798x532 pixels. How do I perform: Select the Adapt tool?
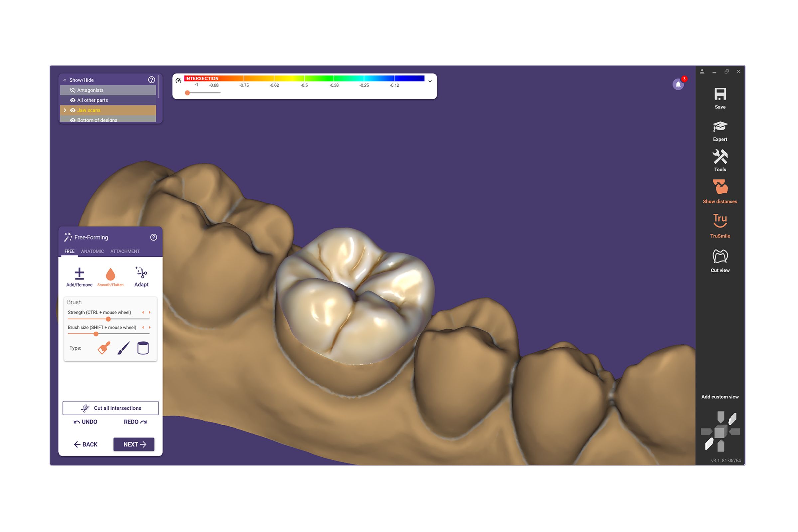click(x=141, y=273)
